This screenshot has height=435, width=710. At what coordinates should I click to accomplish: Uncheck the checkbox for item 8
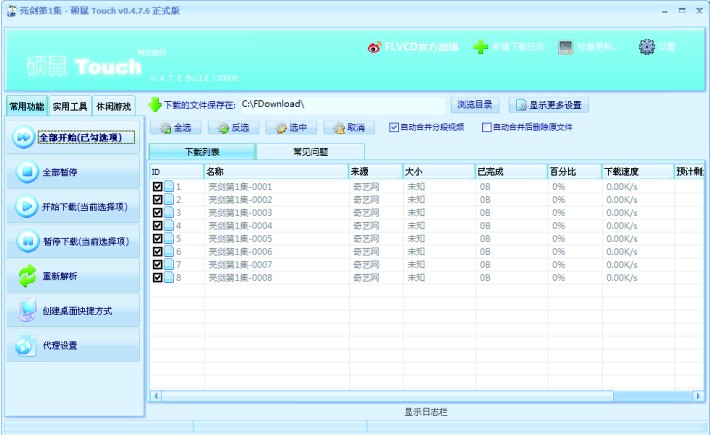pyautogui.click(x=158, y=277)
